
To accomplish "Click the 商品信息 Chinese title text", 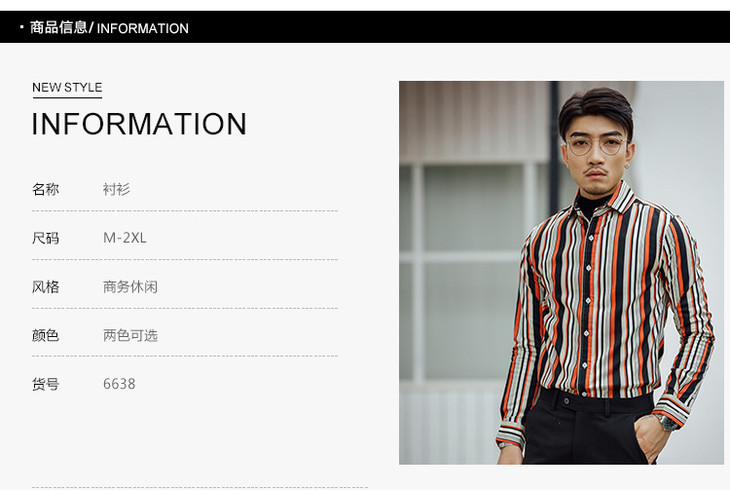I will (x=59, y=27).
